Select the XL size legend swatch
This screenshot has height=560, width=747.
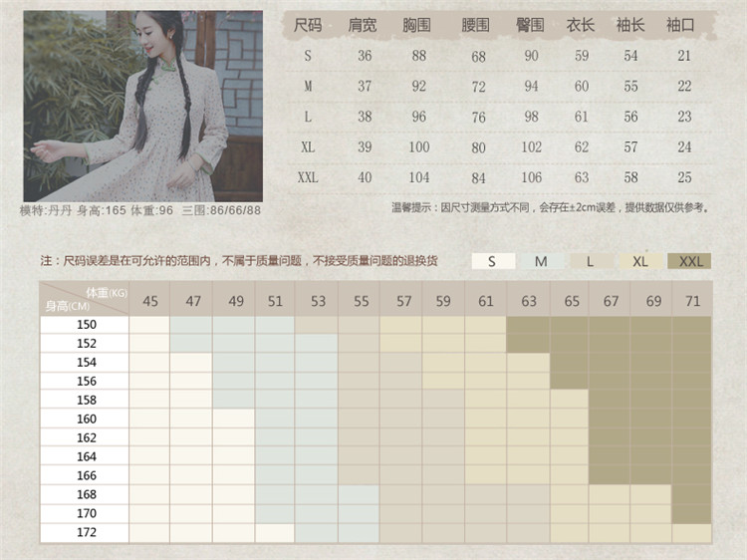click(640, 261)
